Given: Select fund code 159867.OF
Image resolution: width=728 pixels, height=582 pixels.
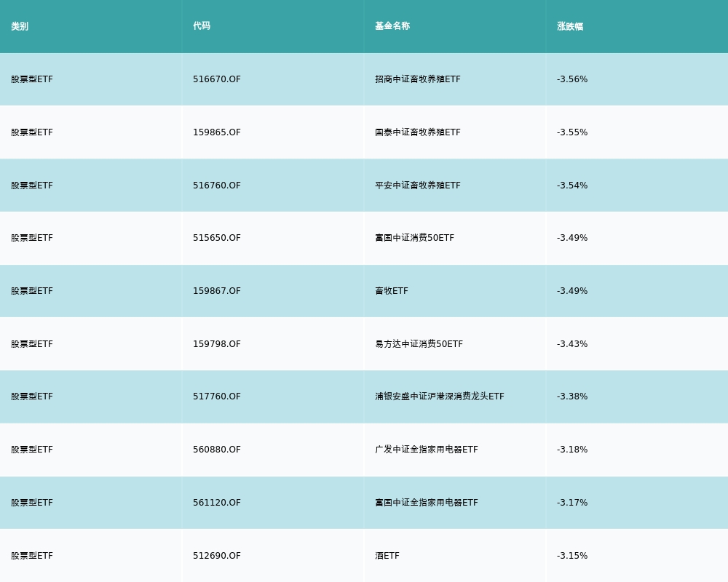Looking at the screenshot, I should point(217,291).
